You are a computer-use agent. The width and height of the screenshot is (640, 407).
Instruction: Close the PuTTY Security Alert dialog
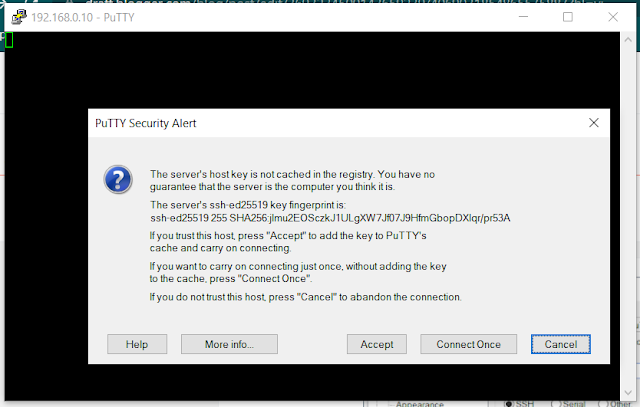593,123
